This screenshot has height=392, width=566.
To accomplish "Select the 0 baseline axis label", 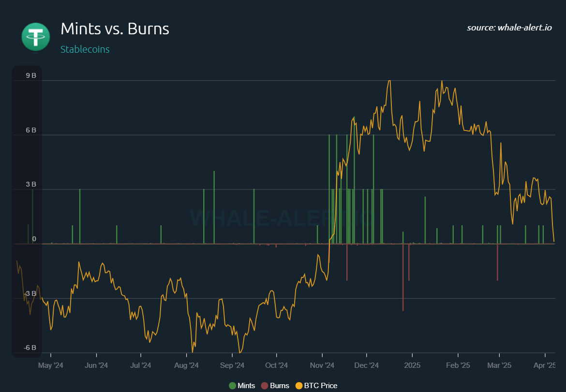I will point(34,239).
